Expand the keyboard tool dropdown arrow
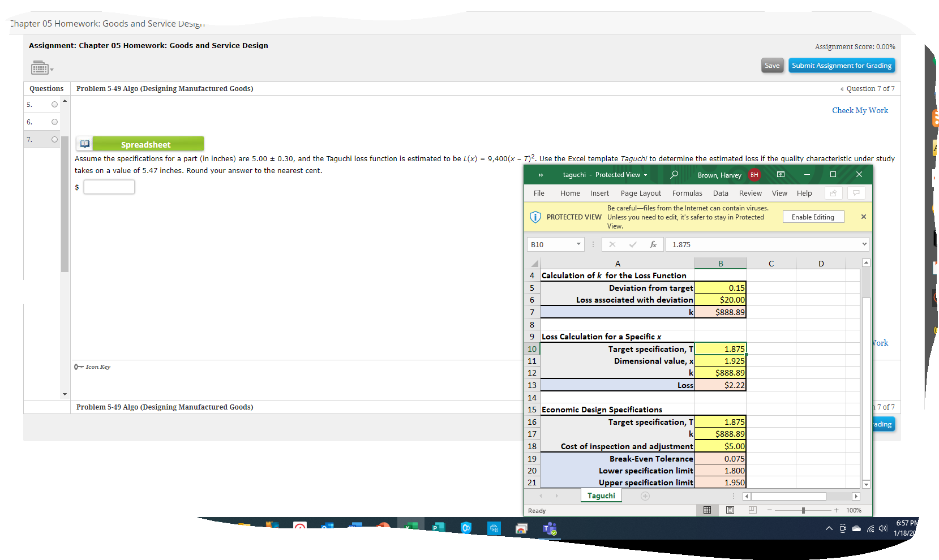The width and height of the screenshot is (939, 560). pyautogui.click(x=52, y=70)
